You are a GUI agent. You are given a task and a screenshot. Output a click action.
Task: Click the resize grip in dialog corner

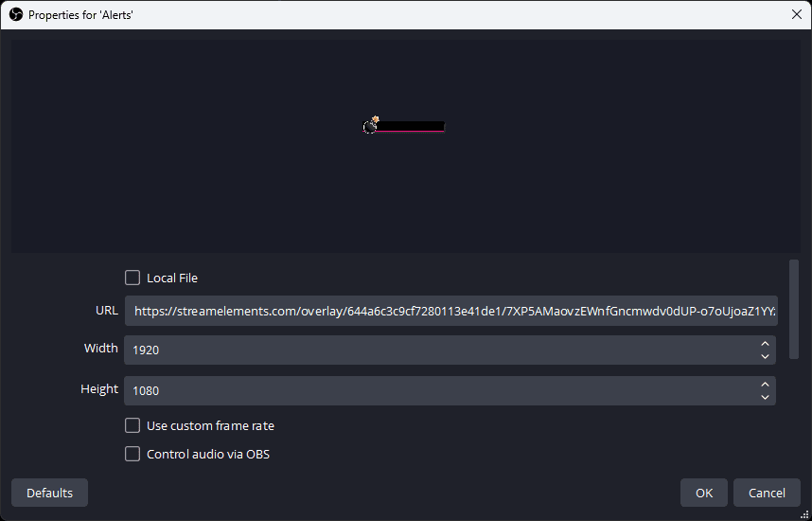click(804, 514)
